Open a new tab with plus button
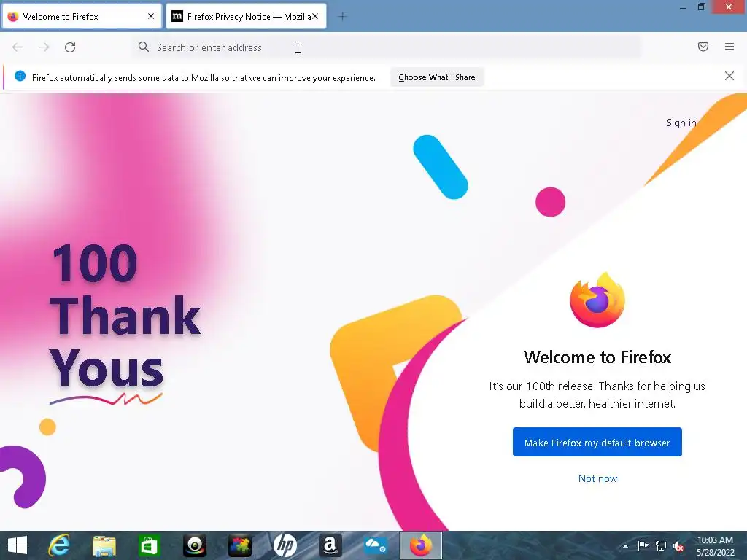Screen dimensions: 747x560 342,17
